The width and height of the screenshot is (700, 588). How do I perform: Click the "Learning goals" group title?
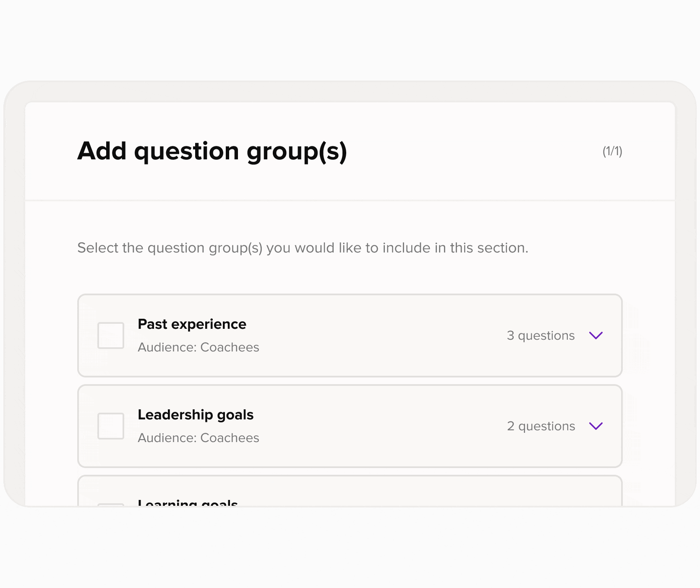(188, 503)
